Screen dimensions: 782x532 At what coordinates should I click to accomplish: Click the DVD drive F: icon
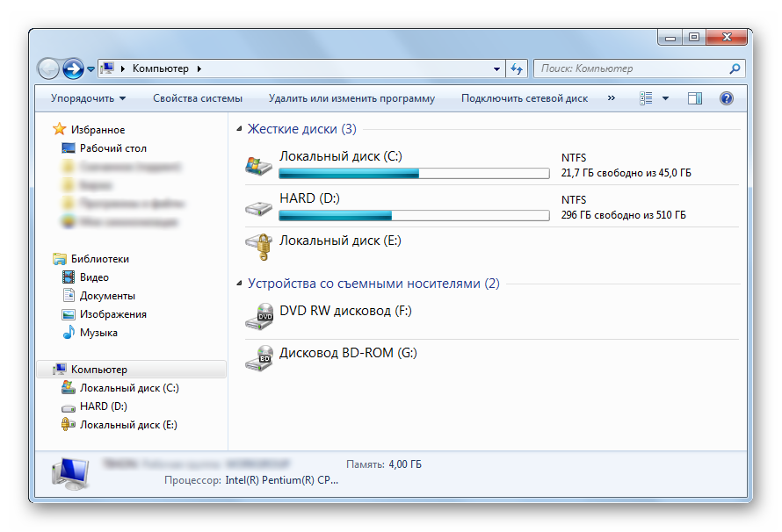(259, 316)
